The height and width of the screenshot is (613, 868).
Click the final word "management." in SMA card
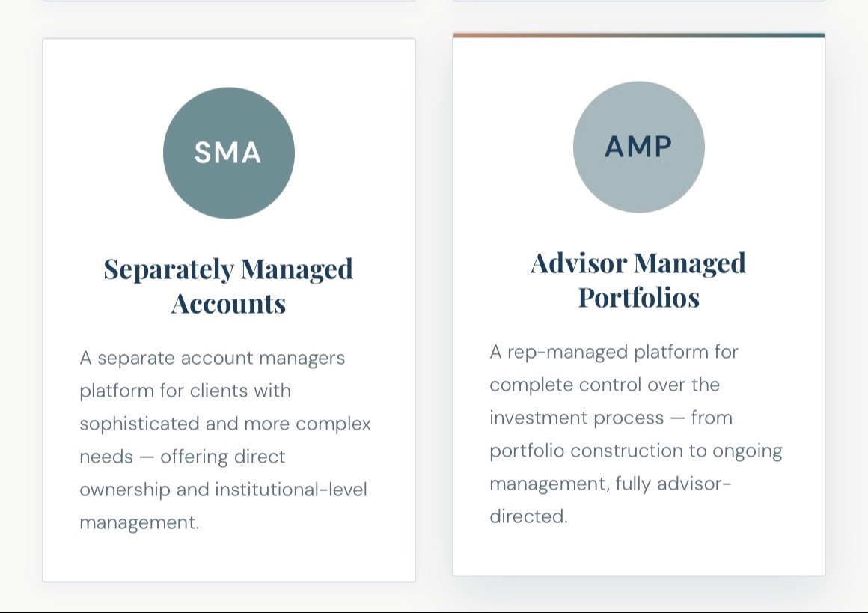(139, 522)
